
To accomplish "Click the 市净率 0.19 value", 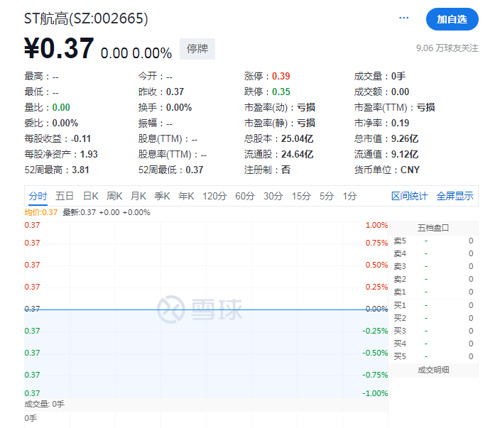I will (x=400, y=123).
